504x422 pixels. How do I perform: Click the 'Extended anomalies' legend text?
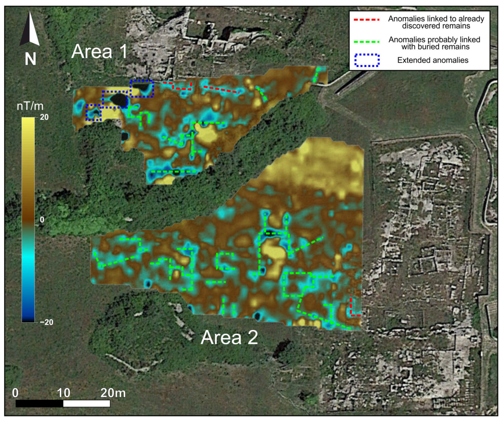[x=433, y=60]
